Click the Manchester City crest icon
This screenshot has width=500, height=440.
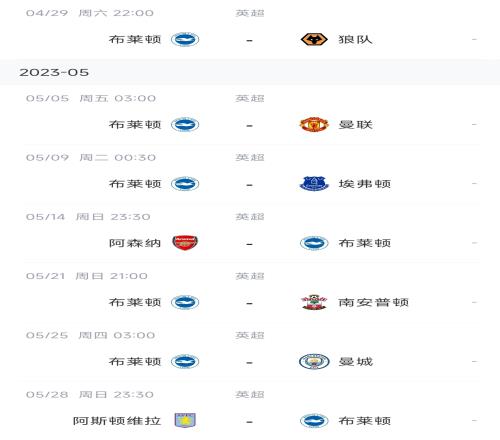(x=314, y=362)
